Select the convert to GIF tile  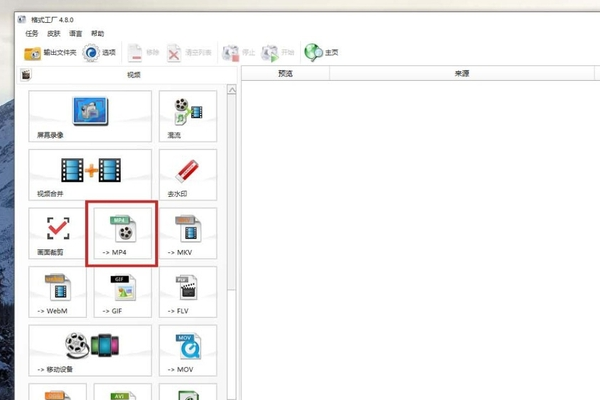pos(122,292)
